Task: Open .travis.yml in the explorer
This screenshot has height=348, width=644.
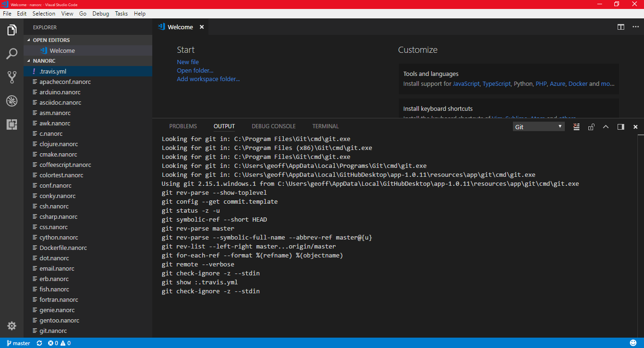Action: [88, 71]
